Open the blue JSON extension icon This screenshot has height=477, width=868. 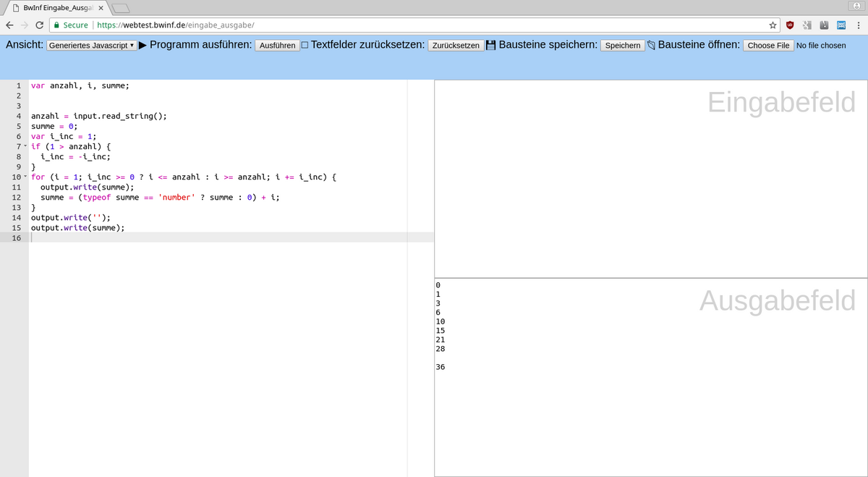click(841, 25)
